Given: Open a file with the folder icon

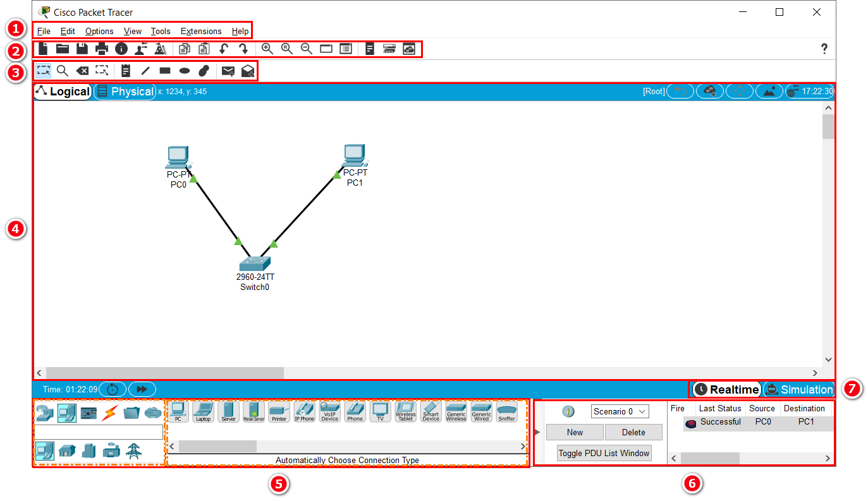Looking at the screenshot, I should tap(63, 49).
